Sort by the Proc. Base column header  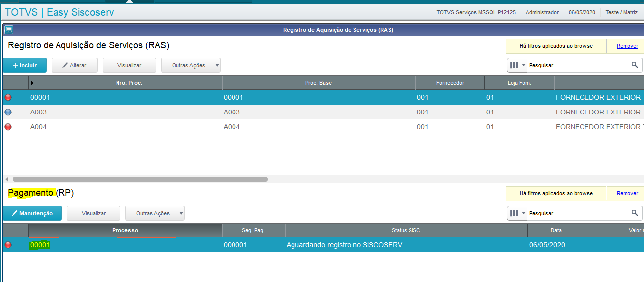[x=318, y=83]
